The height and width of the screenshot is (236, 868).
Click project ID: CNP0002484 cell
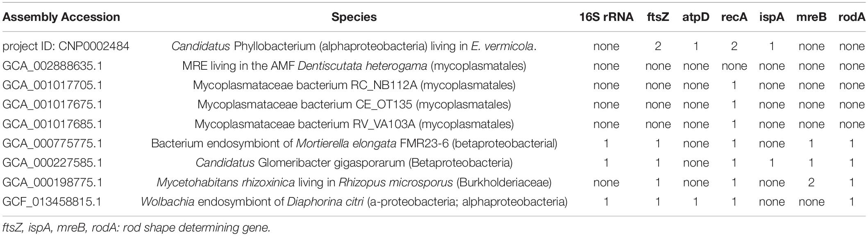(66, 46)
